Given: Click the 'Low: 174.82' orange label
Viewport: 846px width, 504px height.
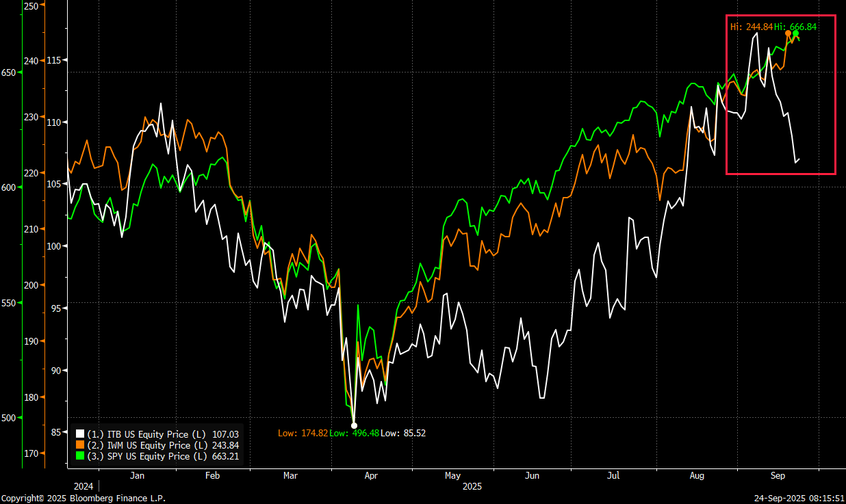Looking at the screenshot, I should pos(303,433).
